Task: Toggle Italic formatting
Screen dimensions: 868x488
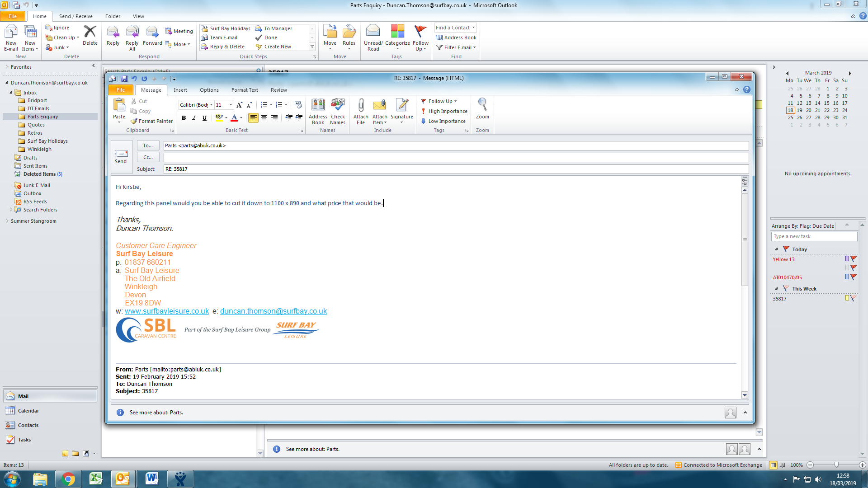Action: coord(194,118)
